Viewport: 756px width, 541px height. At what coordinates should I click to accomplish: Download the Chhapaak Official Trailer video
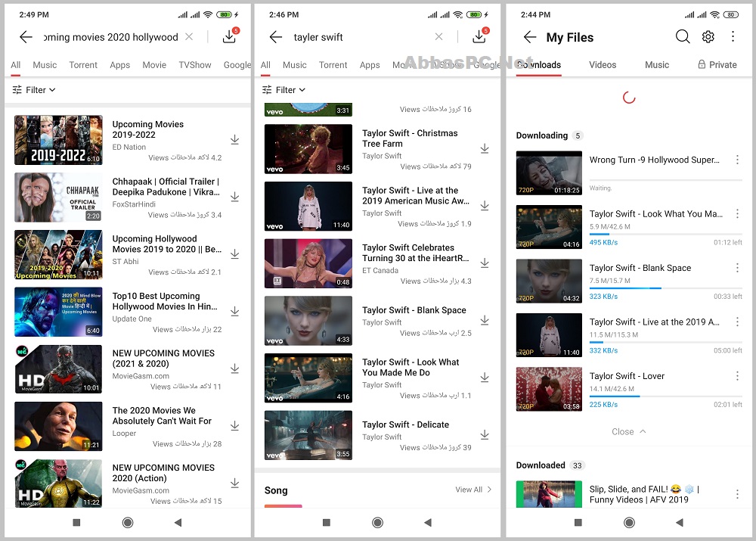coord(235,197)
